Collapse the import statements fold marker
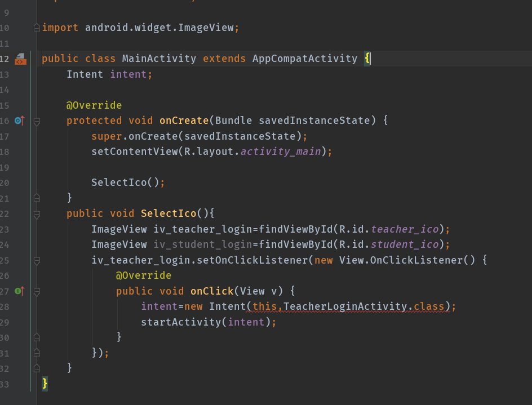The height and width of the screenshot is (405, 532). click(37, 28)
